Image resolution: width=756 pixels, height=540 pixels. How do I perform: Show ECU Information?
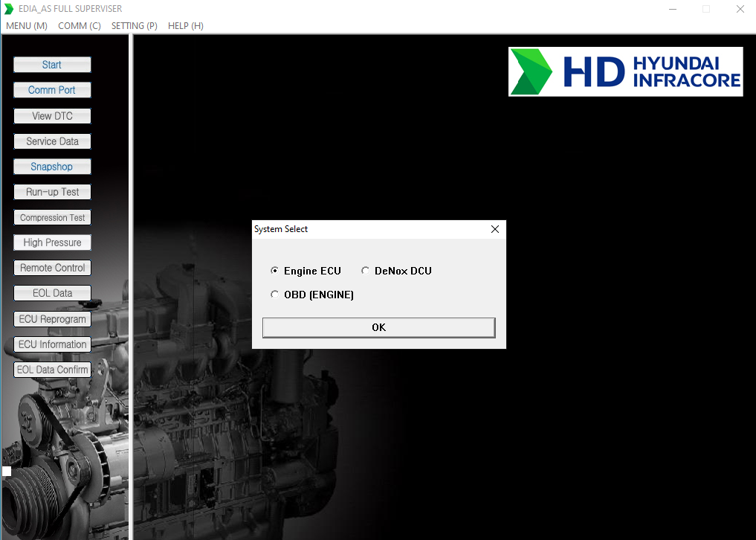pos(52,344)
